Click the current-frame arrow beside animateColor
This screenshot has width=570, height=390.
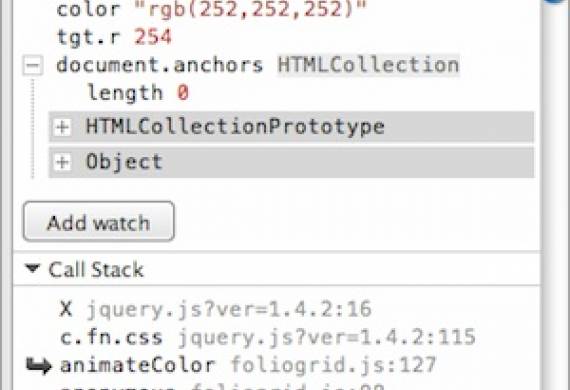pyautogui.click(x=39, y=365)
